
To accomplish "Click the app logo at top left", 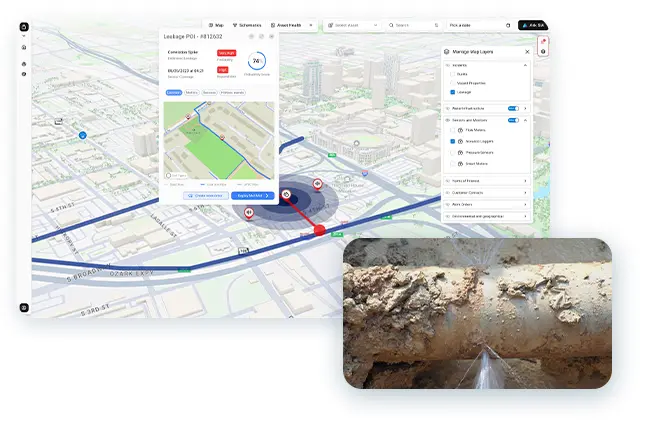I will coord(24,27).
